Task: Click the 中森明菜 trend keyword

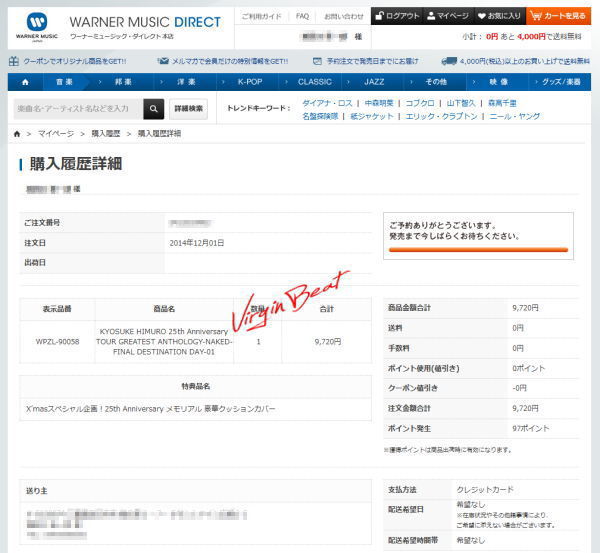Action: [x=379, y=103]
